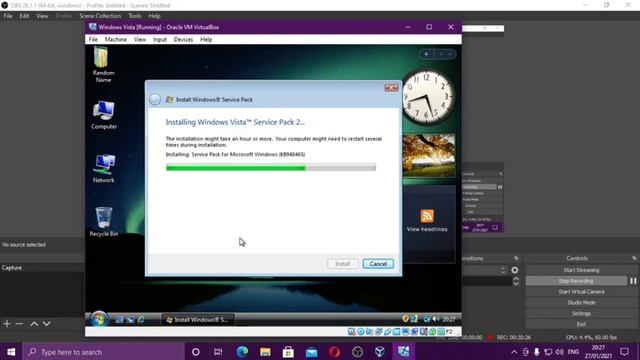The image size is (640, 360).
Task: Click the transition duration stepper arrows
Action: tap(516, 281)
